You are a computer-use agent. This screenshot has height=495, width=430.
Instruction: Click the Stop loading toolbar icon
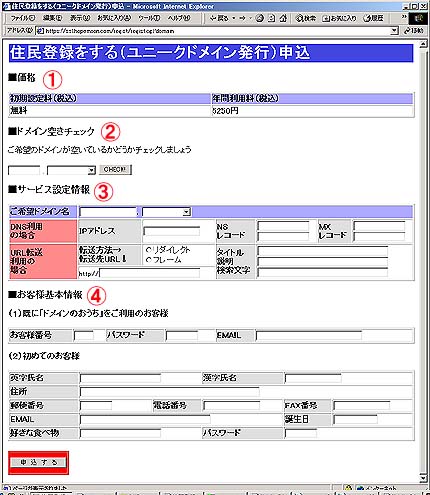coord(260,18)
